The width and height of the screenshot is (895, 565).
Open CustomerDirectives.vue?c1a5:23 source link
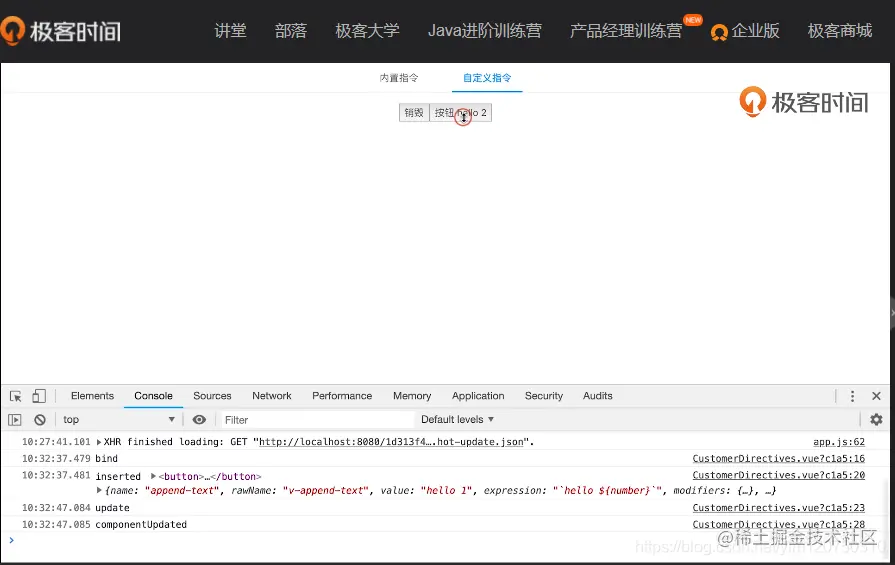[x=779, y=508]
